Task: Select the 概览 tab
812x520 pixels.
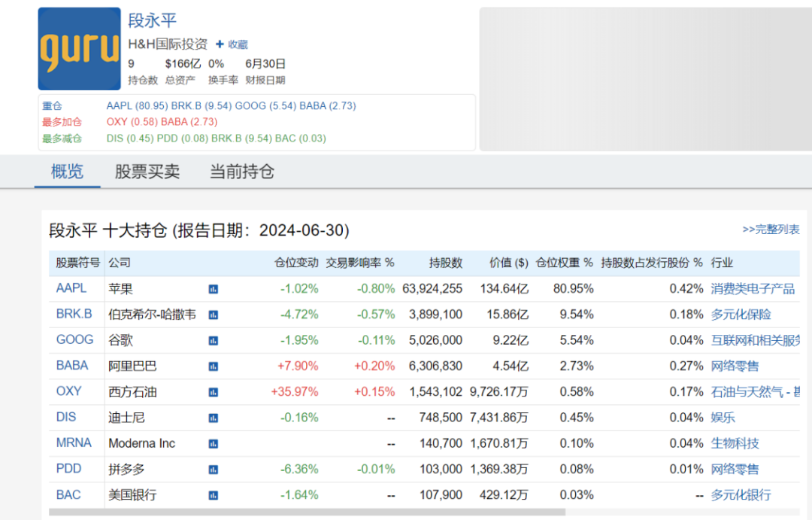Action: tap(67, 172)
